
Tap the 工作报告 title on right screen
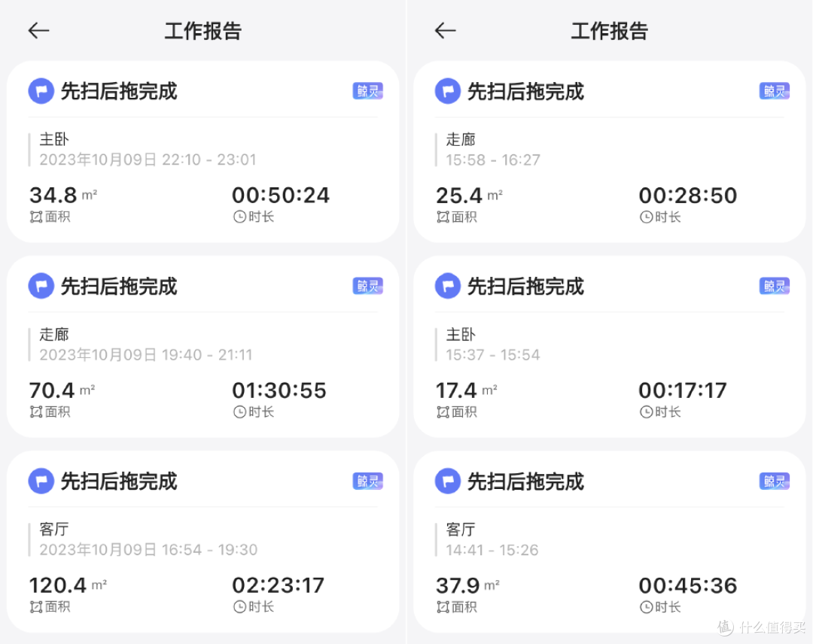pos(610,31)
